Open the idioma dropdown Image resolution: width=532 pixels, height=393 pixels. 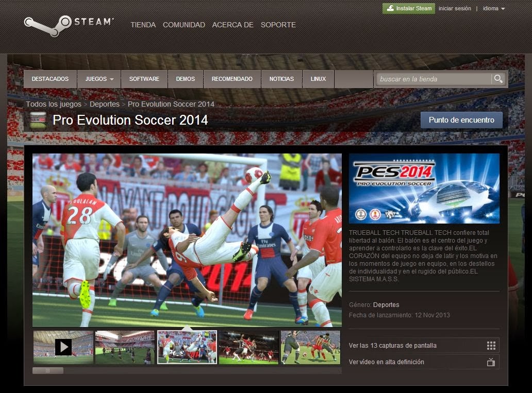(x=493, y=8)
